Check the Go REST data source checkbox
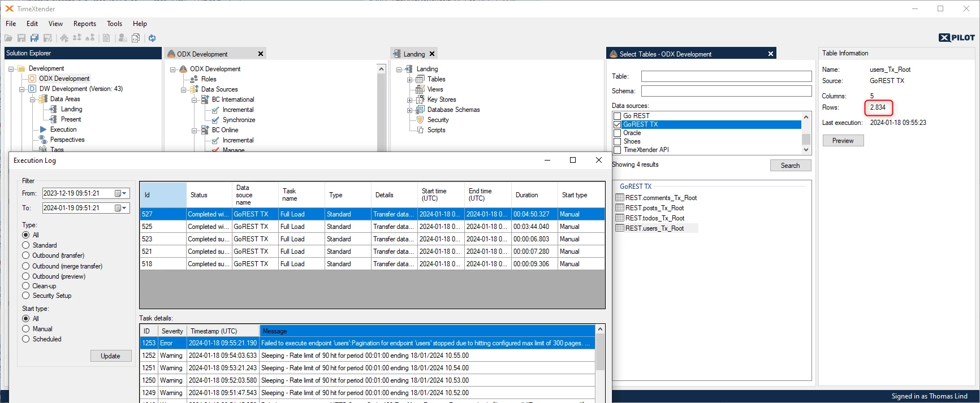Viewport: 980px width, 403px height. click(618, 116)
